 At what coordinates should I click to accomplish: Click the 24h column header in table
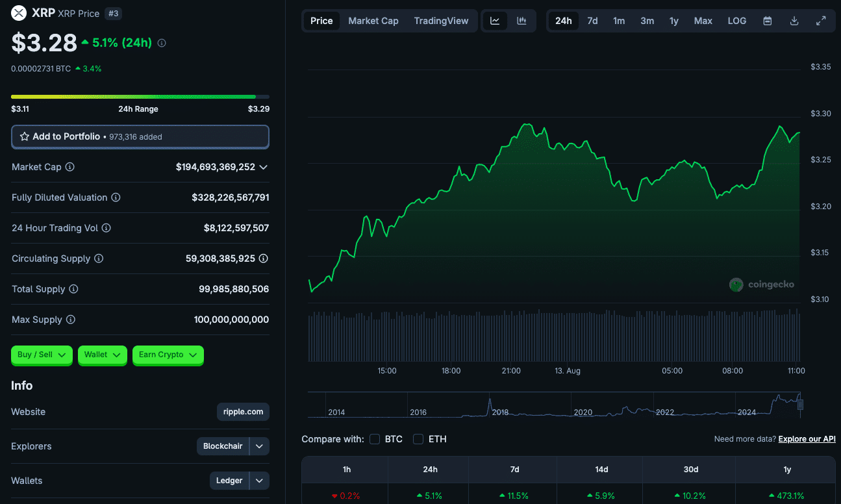(429, 469)
